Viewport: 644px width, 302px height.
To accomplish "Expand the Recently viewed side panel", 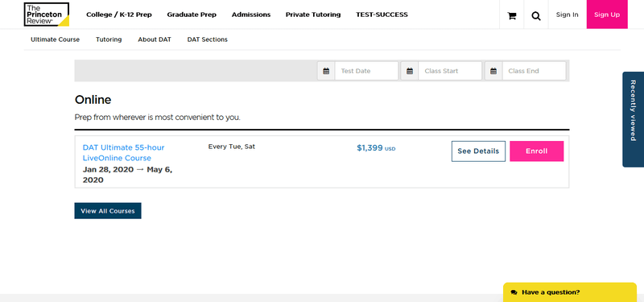I will pyautogui.click(x=633, y=119).
